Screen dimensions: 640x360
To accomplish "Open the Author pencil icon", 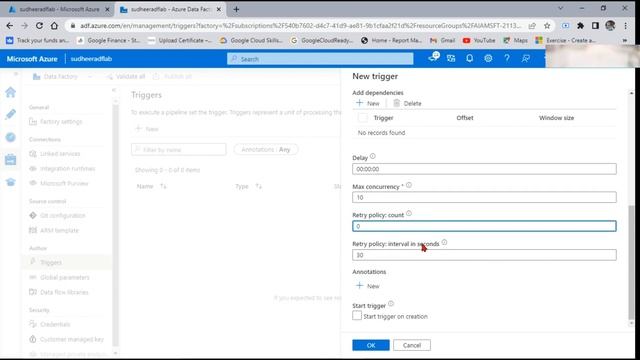I will [x=11, y=114].
